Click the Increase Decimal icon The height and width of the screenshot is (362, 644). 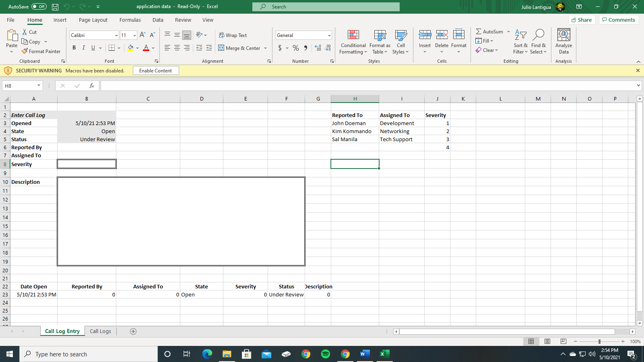(318, 47)
